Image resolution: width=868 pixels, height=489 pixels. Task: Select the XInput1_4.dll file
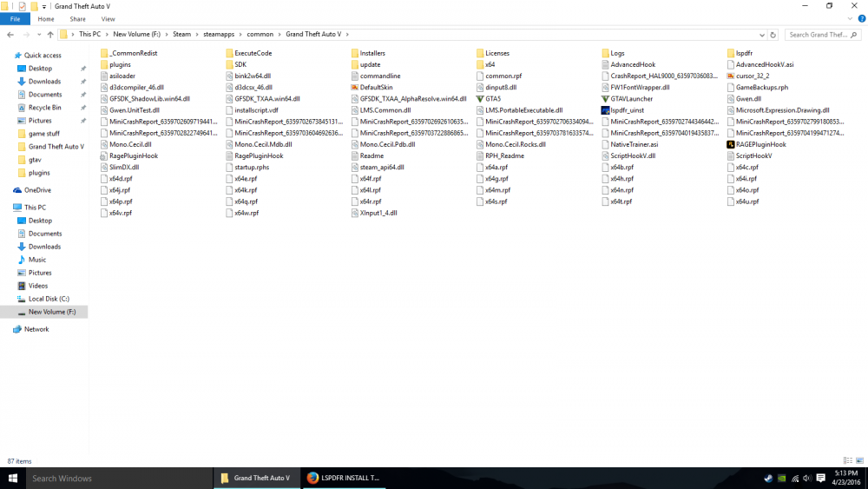click(374, 213)
